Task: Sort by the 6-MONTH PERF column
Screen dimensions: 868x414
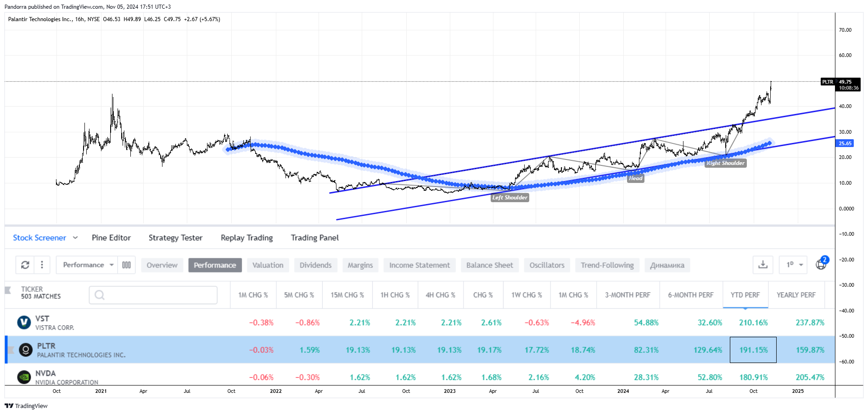Action: pyautogui.click(x=691, y=295)
